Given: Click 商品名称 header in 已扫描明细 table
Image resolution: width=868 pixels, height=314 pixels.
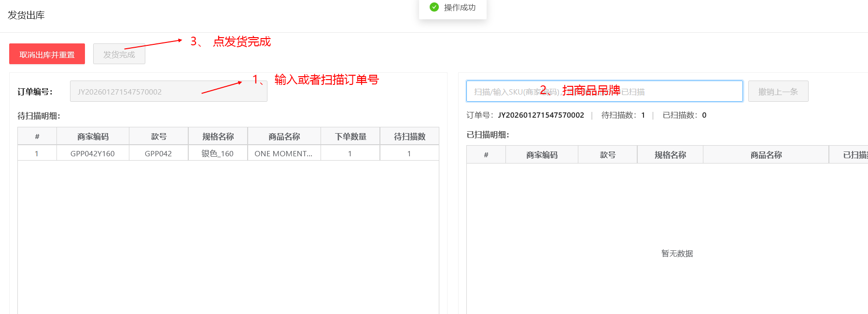Looking at the screenshot, I should pyautogui.click(x=766, y=155).
